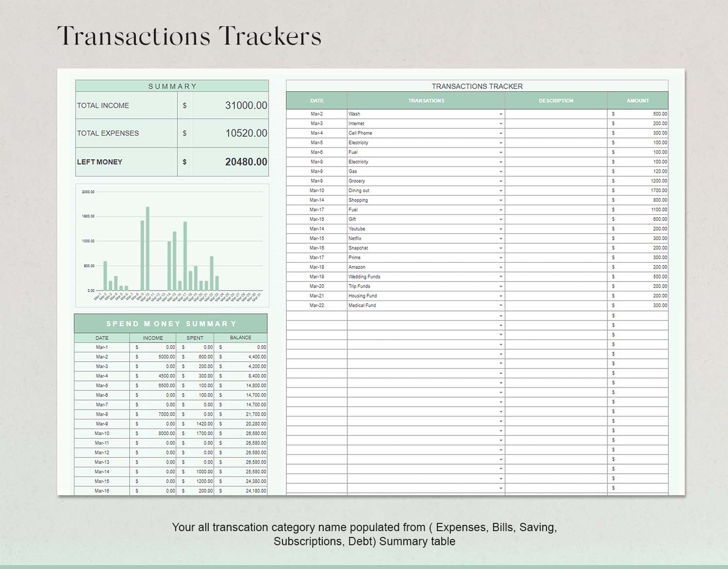Open the Internet transaction dropdown arrow
Image resolution: width=728 pixels, height=569 pixels.
[x=500, y=124]
